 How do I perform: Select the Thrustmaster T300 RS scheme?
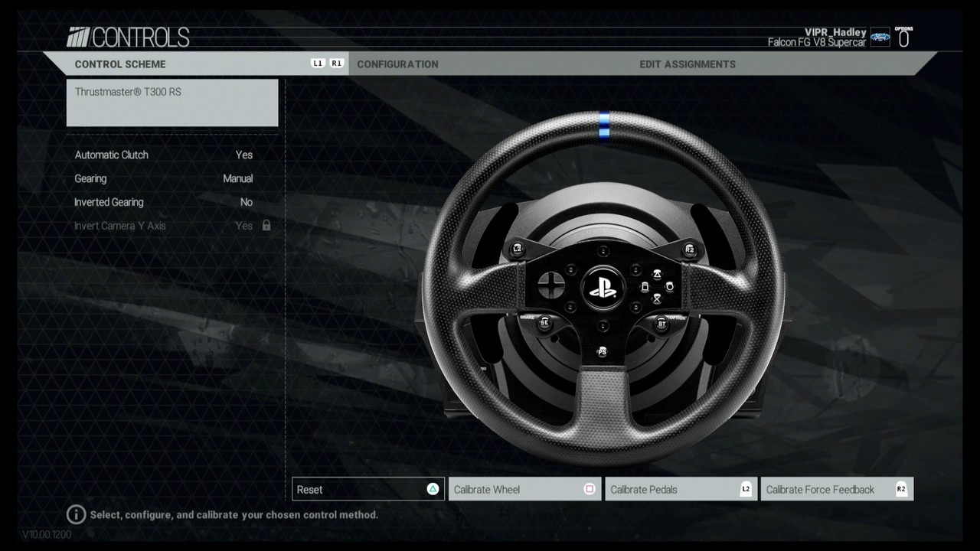click(172, 103)
